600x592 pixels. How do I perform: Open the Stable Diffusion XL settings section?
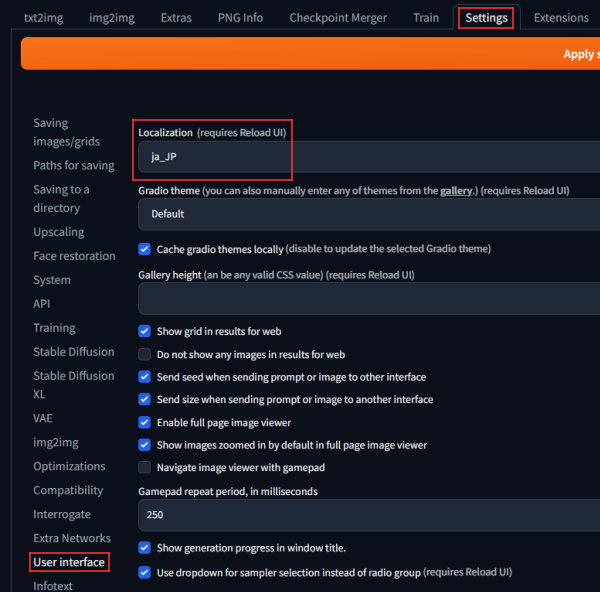click(74, 385)
